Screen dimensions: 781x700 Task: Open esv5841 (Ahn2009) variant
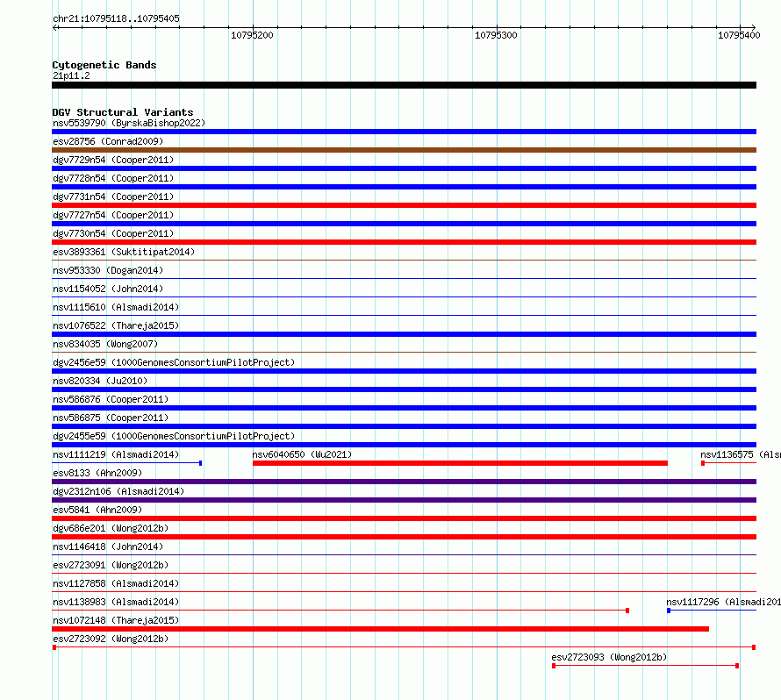point(97,510)
